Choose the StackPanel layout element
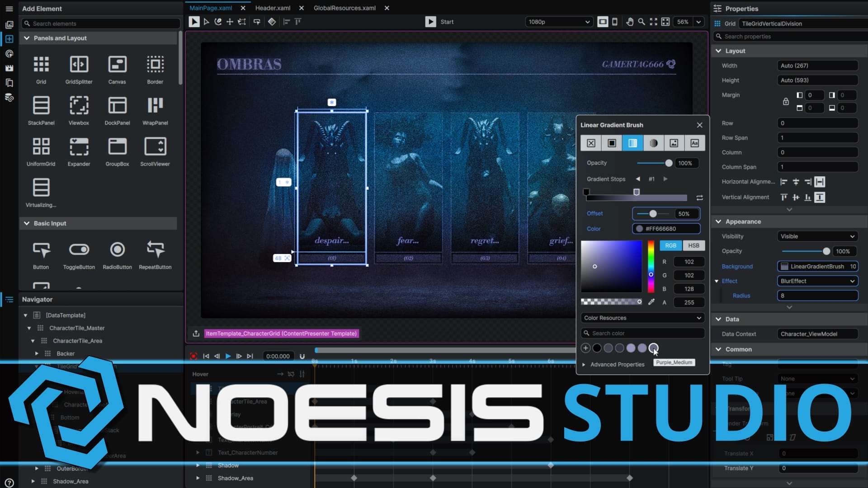This screenshot has width=868, height=488. [x=41, y=106]
